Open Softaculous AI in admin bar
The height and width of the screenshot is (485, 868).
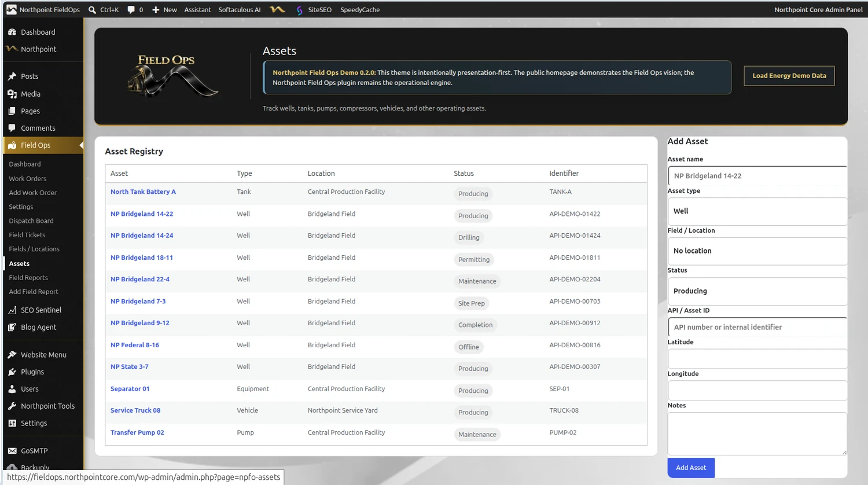coord(240,10)
